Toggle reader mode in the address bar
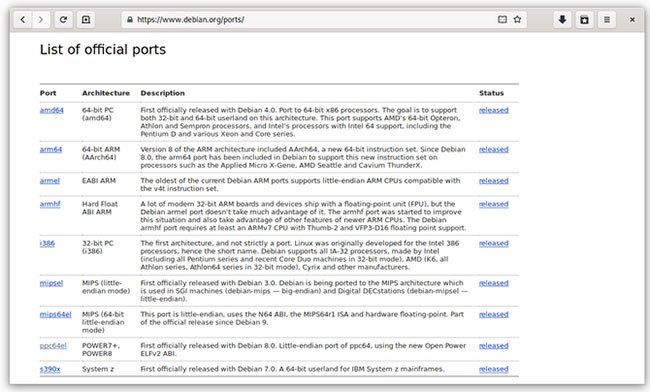The image size is (650, 392). tap(502, 19)
